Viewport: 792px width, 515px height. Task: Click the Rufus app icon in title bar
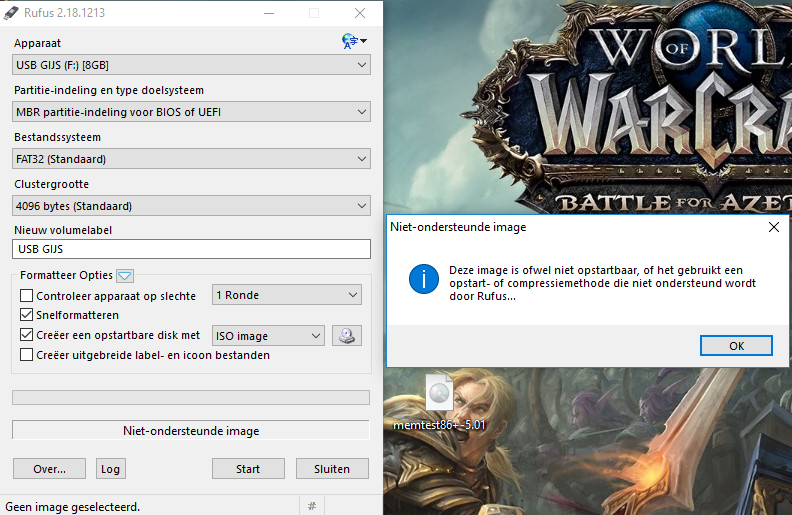(11, 13)
